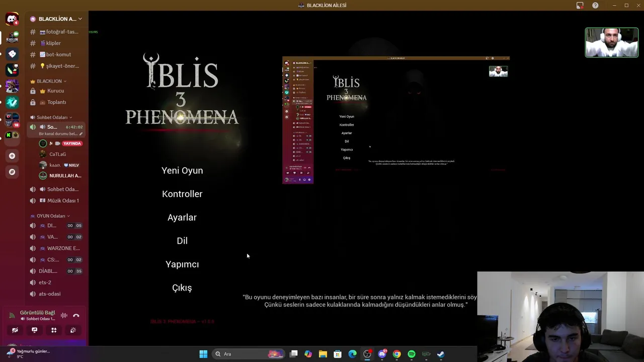
Task: Join the DİABL... voice channel
Action: point(56,271)
